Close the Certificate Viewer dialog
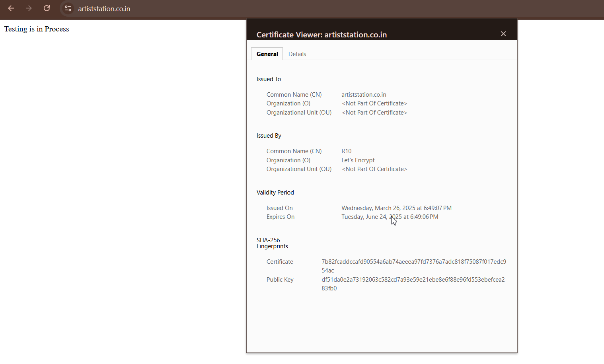 pyautogui.click(x=503, y=34)
